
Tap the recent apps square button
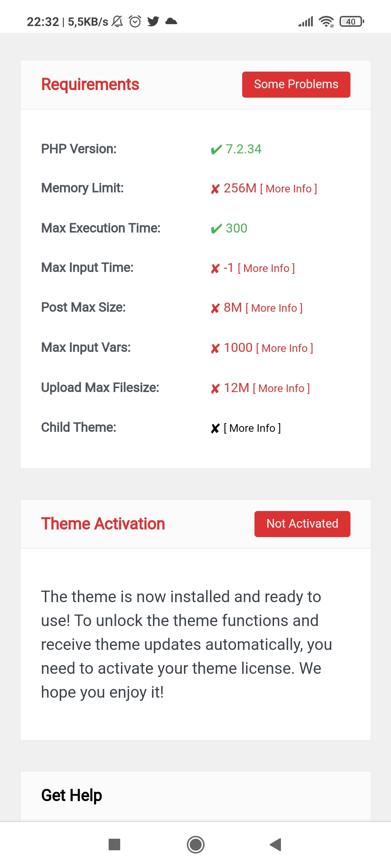[114, 844]
